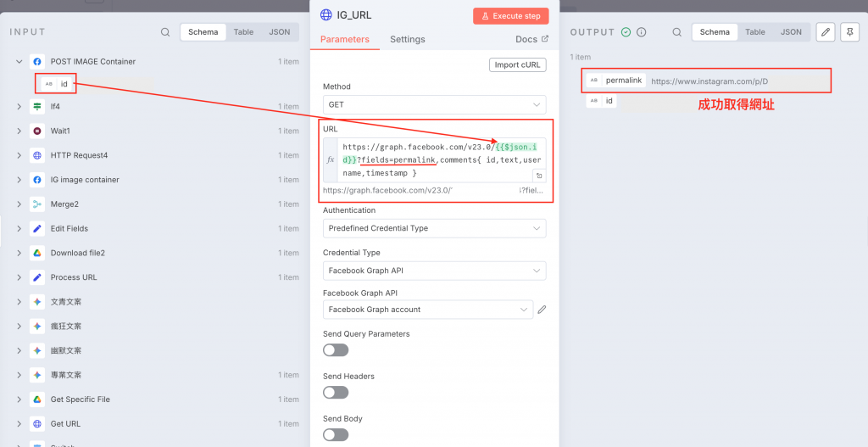This screenshot has width=868, height=447.
Task: Click the Import cURL button
Action: [517, 64]
